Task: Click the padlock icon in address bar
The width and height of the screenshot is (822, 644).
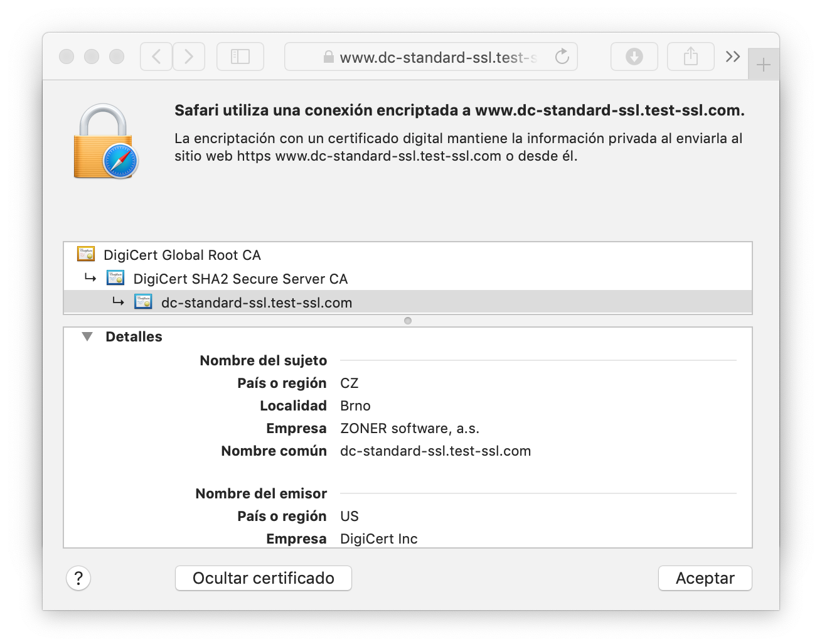Action: pos(328,57)
